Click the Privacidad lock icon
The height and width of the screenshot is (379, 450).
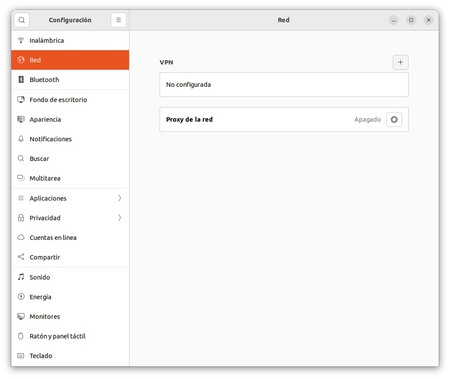(x=21, y=218)
